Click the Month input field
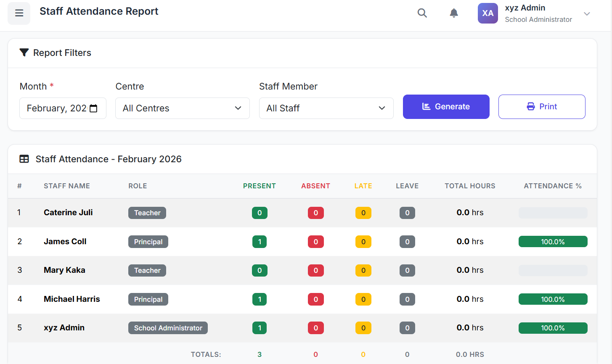This screenshot has width=612, height=364. tap(56, 108)
